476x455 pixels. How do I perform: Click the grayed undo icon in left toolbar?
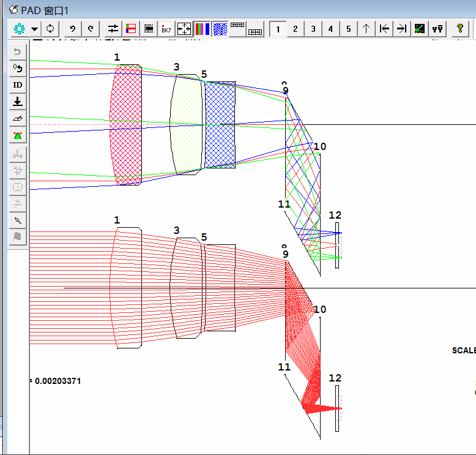pos(18,52)
